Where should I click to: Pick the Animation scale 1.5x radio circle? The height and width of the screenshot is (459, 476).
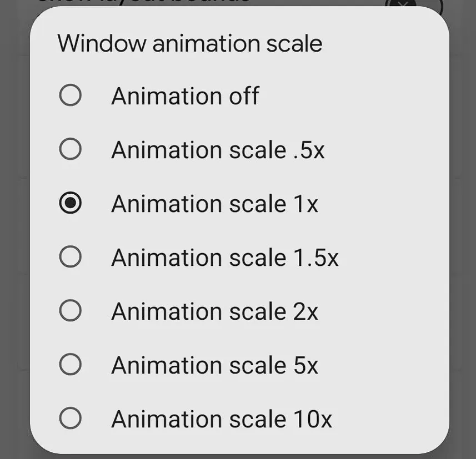(70, 257)
